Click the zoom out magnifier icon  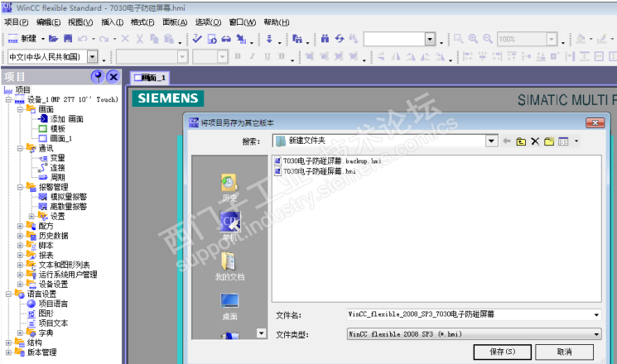[x=488, y=39]
